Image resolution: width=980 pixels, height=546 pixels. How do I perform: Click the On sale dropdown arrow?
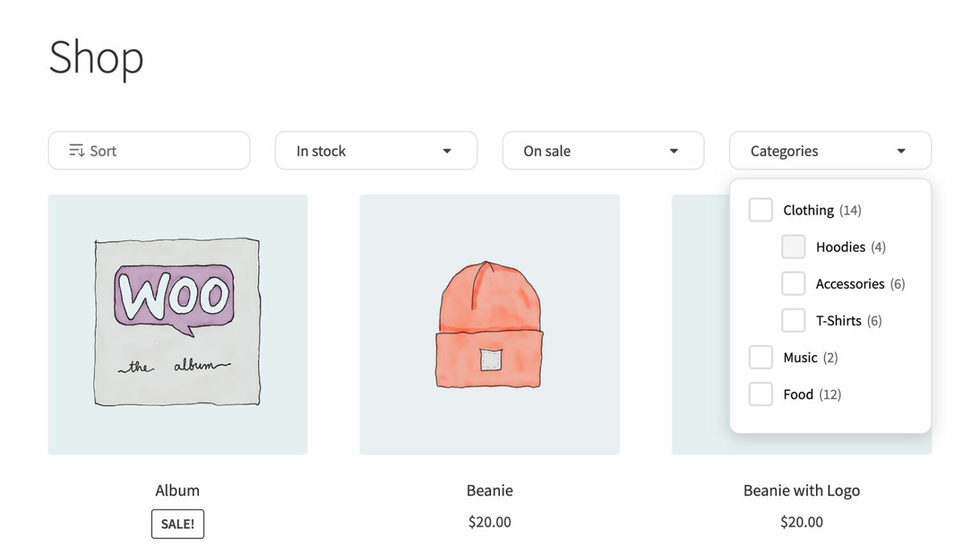(674, 151)
